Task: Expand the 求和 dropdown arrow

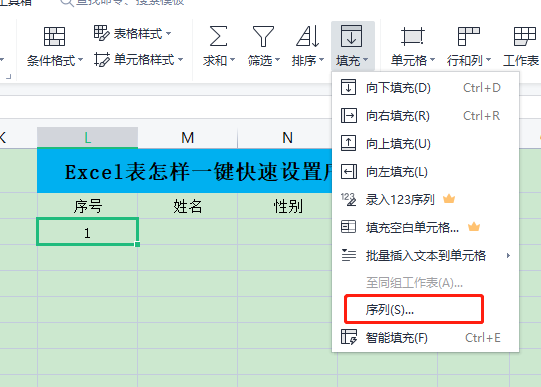Action: 233,60
